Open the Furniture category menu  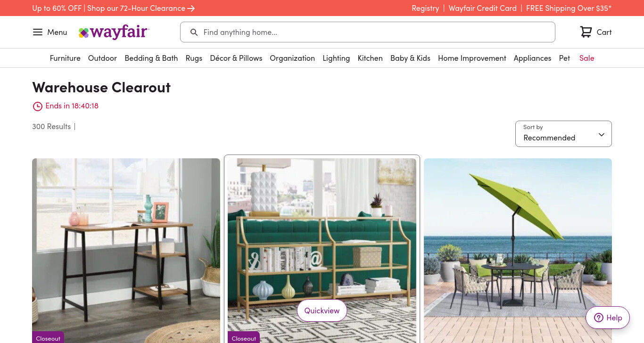tap(65, 58)
